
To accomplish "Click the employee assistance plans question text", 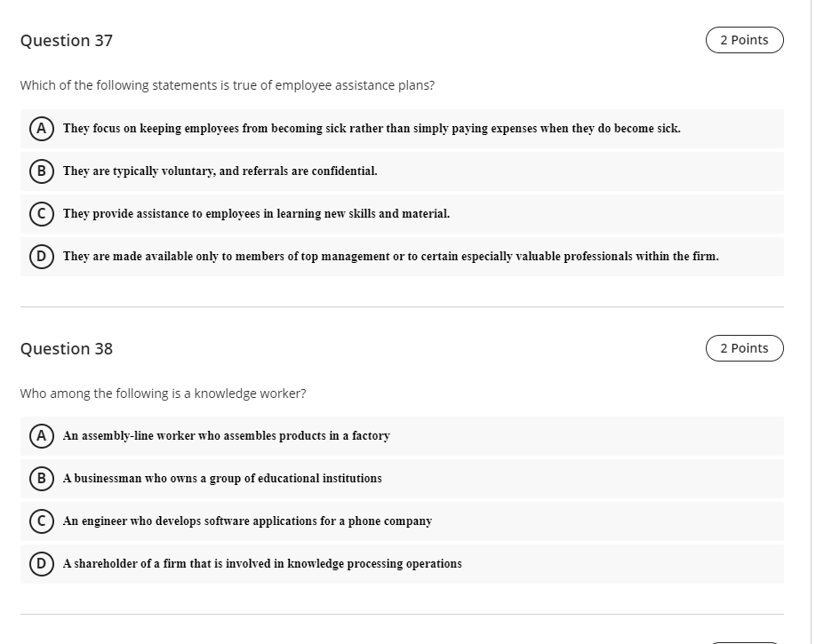I will [226, 84].
